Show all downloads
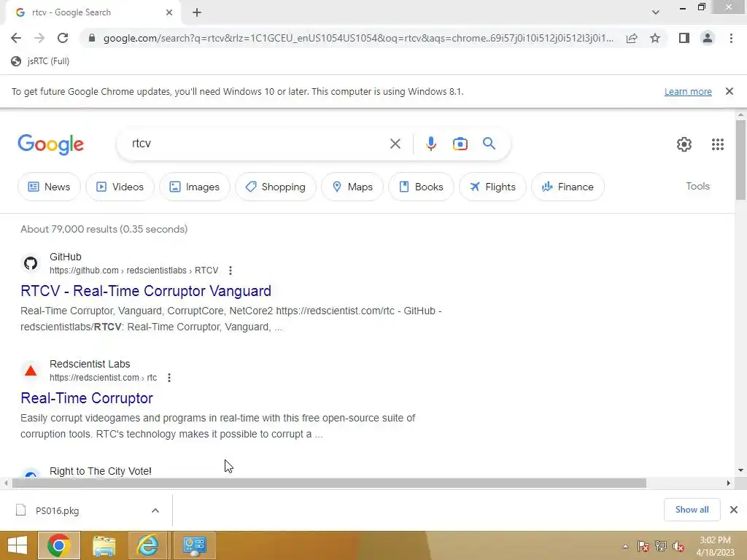This screenshot has width=747, height=560. pyautogui.click(x=692, y=510)
